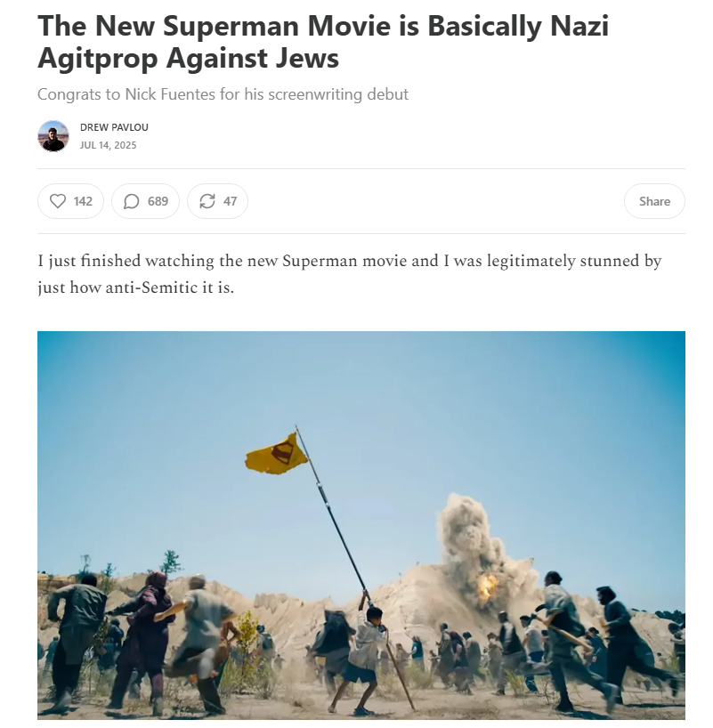
Task: Enlarge the article's movie still image
Action: tap(361, 525)
